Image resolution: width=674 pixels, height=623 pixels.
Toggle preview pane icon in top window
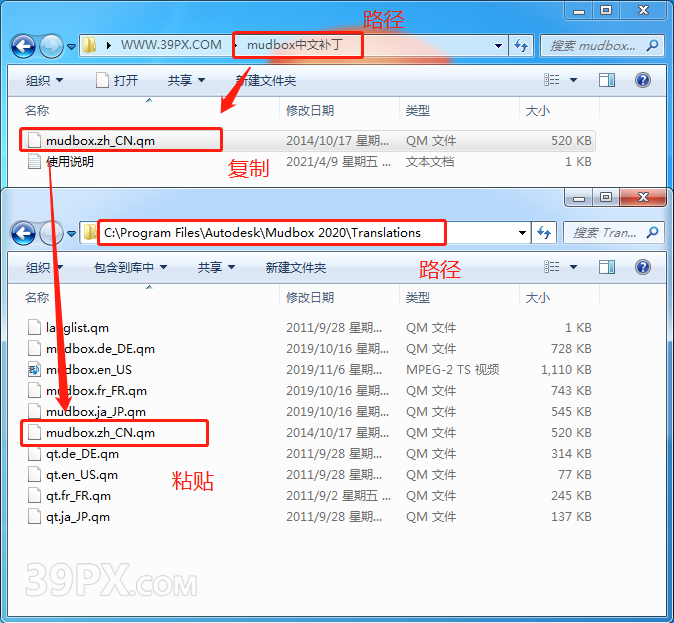[607, 80]
